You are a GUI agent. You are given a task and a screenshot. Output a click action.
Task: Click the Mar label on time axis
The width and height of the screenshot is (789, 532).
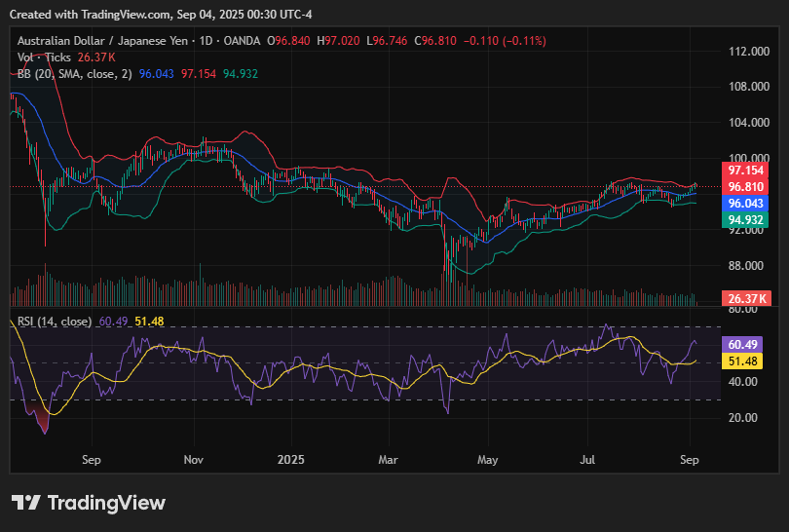(389, 460)
